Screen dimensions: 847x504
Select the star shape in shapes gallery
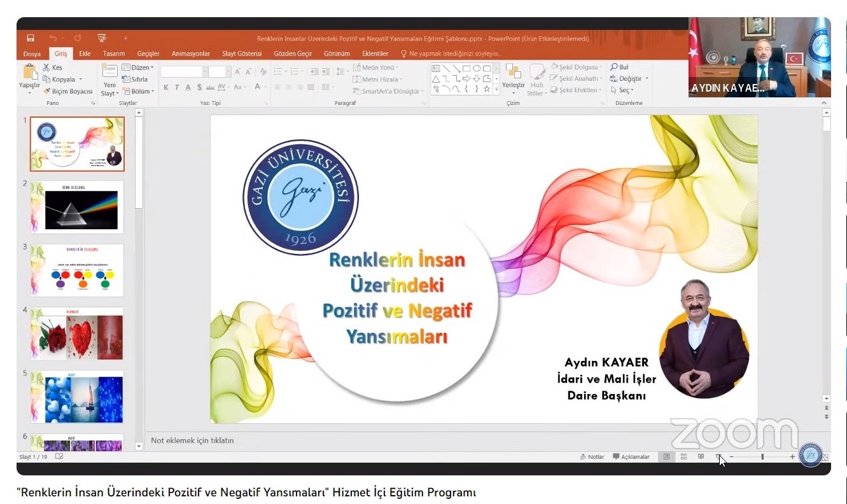487,88
